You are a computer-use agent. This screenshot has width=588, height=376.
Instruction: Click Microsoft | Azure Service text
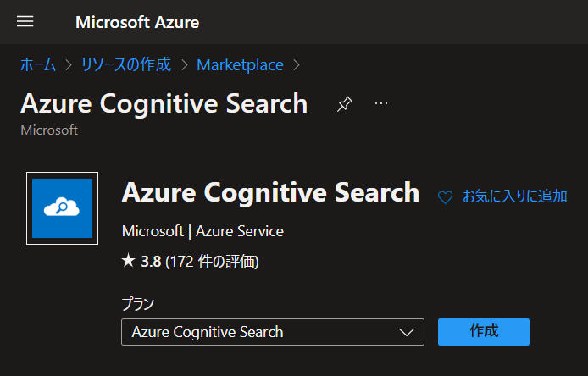pyautogui.click(x=202, y=231)
